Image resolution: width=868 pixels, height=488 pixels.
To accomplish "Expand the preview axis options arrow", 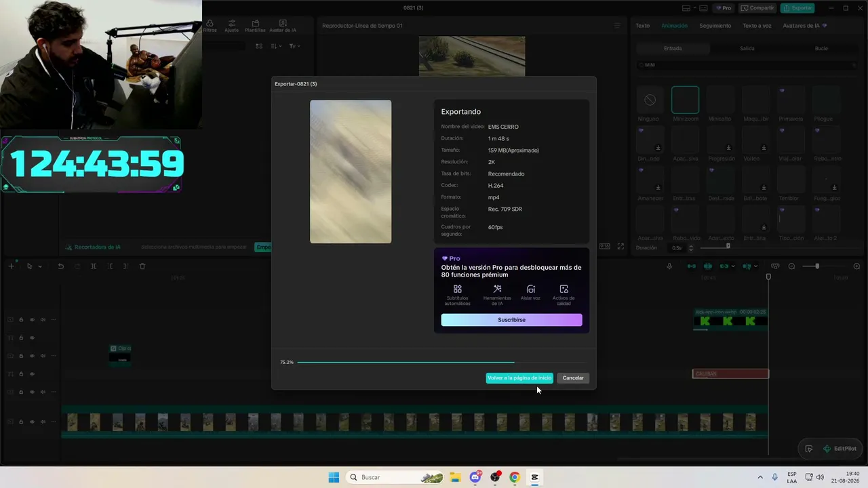I will point(756,266).
